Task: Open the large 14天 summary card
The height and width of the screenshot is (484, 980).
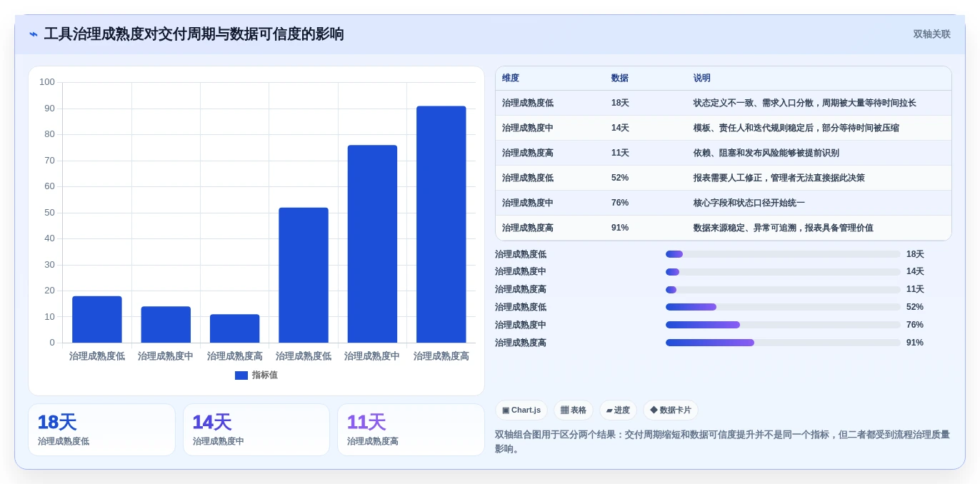Action: pyautogui.click(x=256, y=430)
